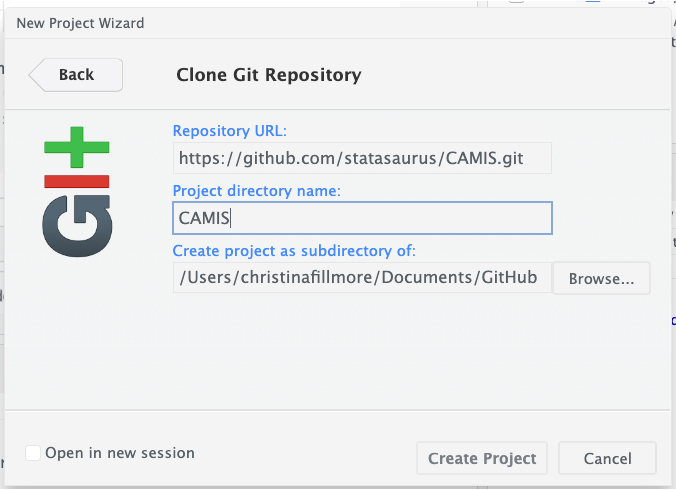Click the github.com URL text
This screenshot has height=490, width=676.
click(350, 158)
